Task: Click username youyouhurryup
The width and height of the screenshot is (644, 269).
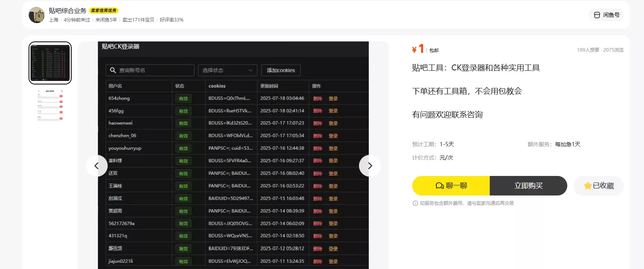Action: [x=125, y=148]
